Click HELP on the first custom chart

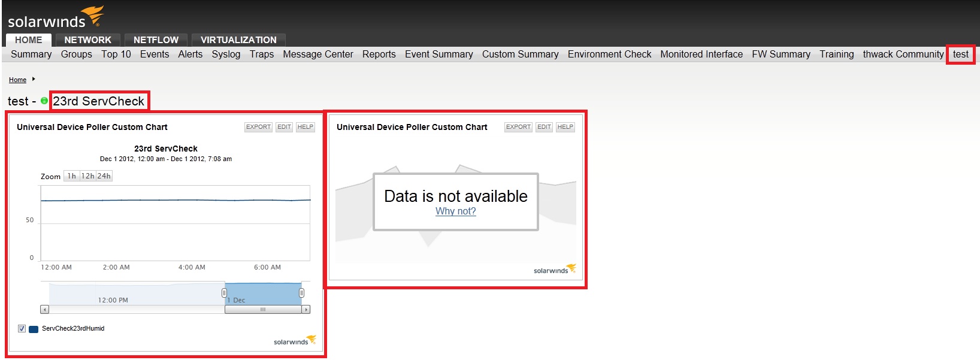tap(306, 127)
